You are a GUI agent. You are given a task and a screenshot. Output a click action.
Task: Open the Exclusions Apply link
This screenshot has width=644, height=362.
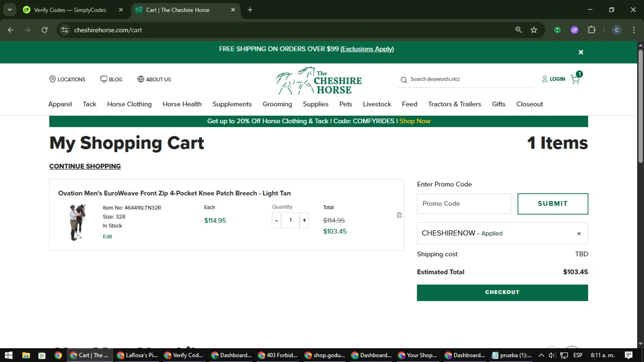[367, 49]
